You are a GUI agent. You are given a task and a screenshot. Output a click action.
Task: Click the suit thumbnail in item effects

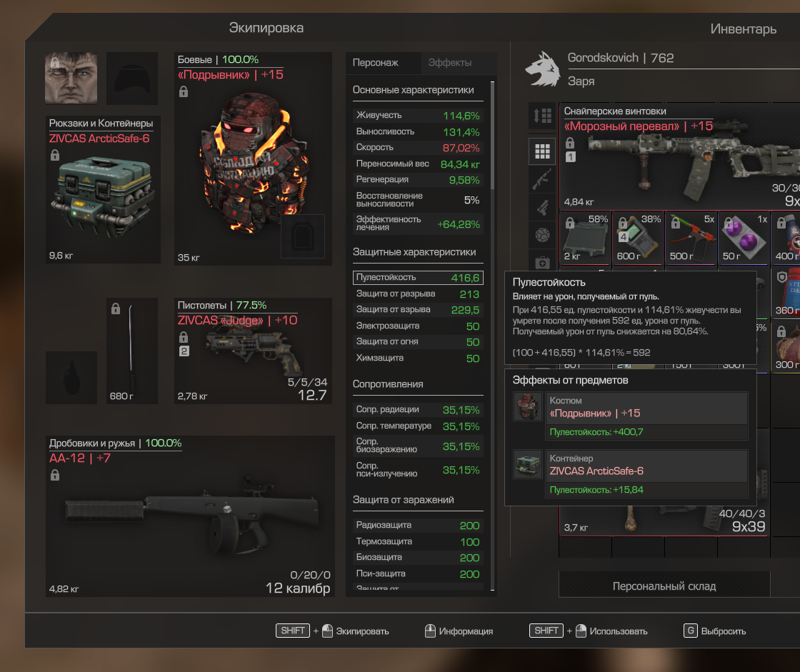[528, 406]
